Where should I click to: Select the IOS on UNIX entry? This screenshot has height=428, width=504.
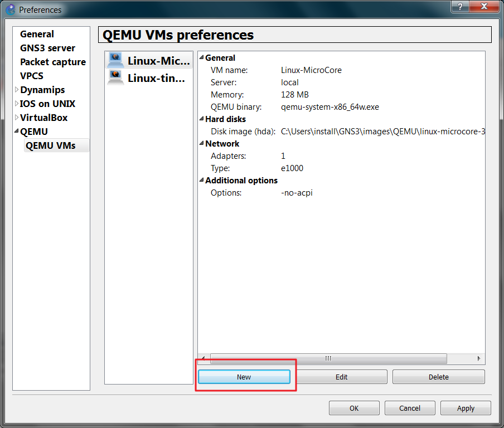coord(47,104)
